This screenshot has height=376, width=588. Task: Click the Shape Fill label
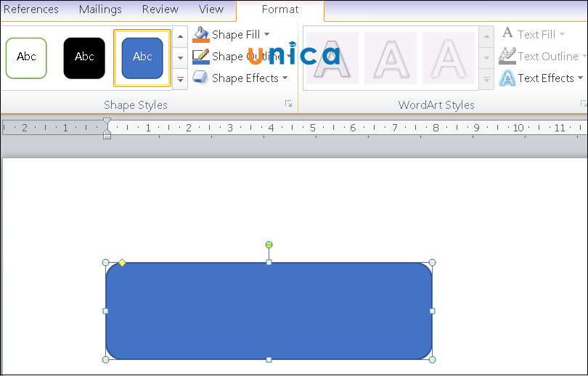click(x=236, y=35)
